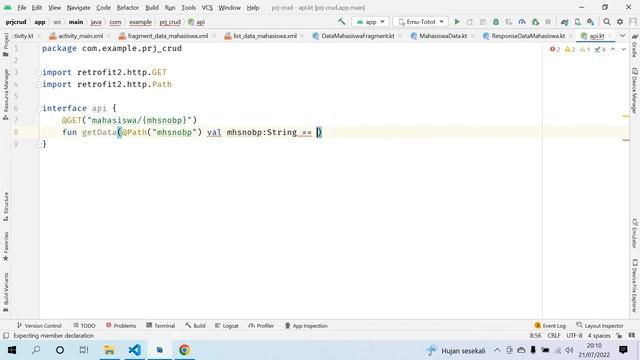
Task: Open the Windows Start menu
Action: tap(12, 350)
